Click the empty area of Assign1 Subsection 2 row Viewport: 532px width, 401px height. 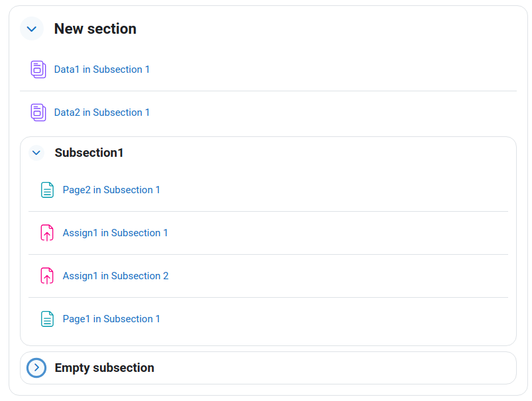pos(338,276)
